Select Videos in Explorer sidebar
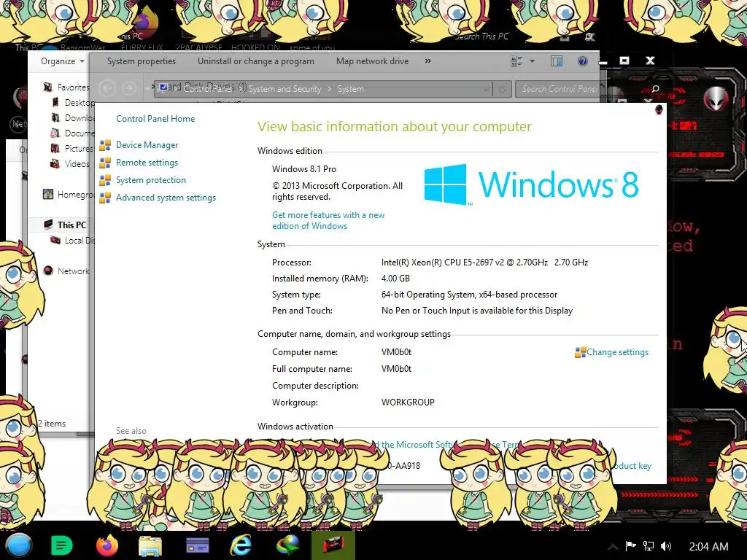 pyautogui.click(x=77, y=164)
